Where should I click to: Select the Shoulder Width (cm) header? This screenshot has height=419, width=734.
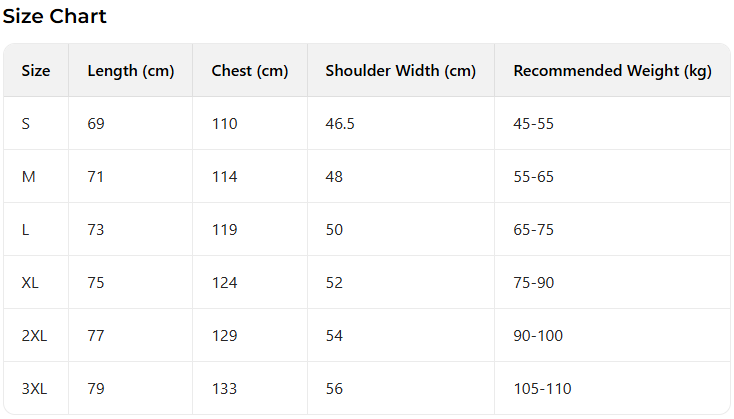click(400, 71)
